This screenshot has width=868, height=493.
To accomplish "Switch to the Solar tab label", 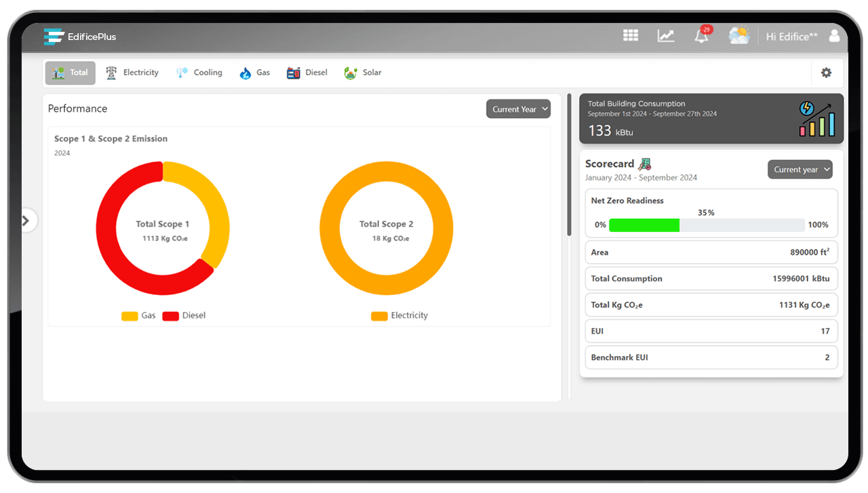I will coord(372,73).
